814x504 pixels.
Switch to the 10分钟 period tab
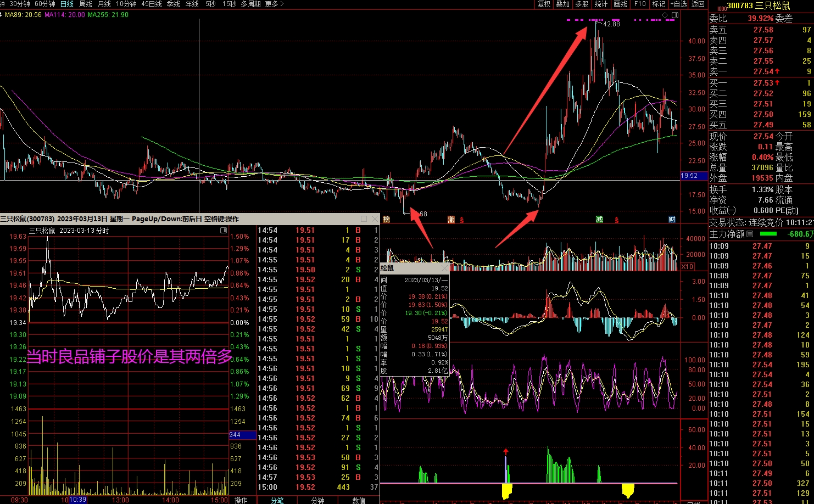(x=126, y=4)
